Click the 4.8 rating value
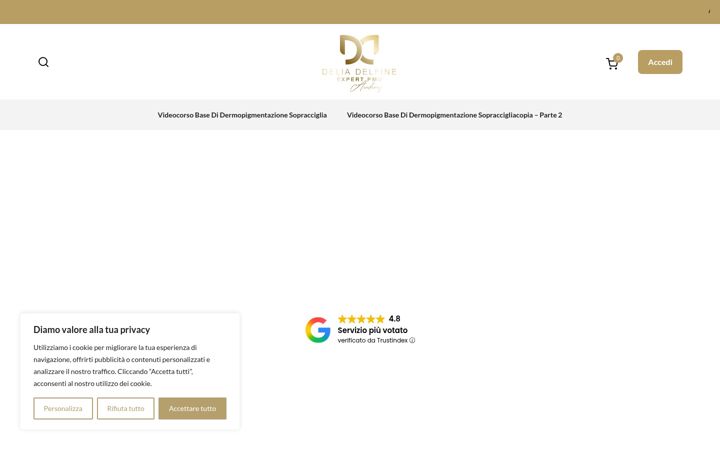This screenshot has width=720, height=450. coord(394,319)
